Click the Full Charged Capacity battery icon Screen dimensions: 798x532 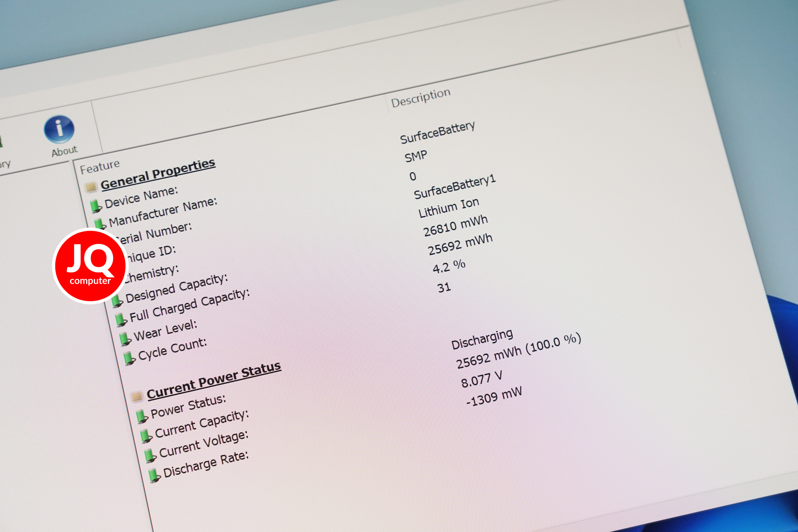coord(120,319)
